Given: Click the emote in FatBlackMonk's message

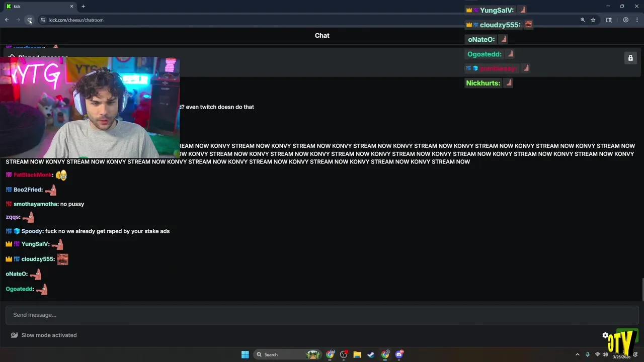Looking at the screenshot, I should [61, 175].
